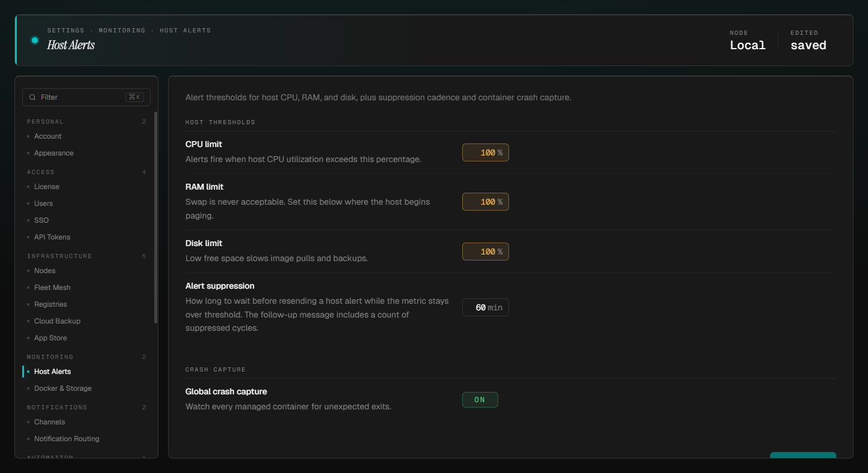Open API Tokens page
This screenshot has width=868, height=473.
click(52, 237)
